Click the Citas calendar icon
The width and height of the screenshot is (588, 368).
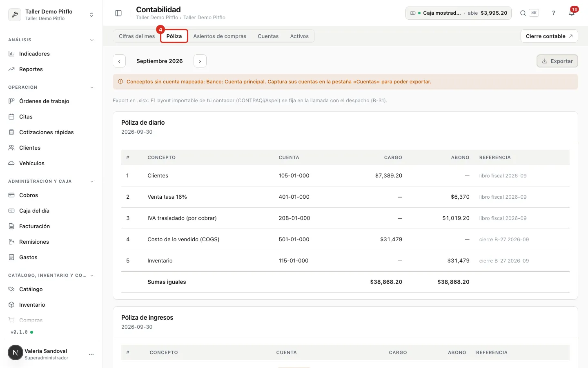click(x=11, y=117)
